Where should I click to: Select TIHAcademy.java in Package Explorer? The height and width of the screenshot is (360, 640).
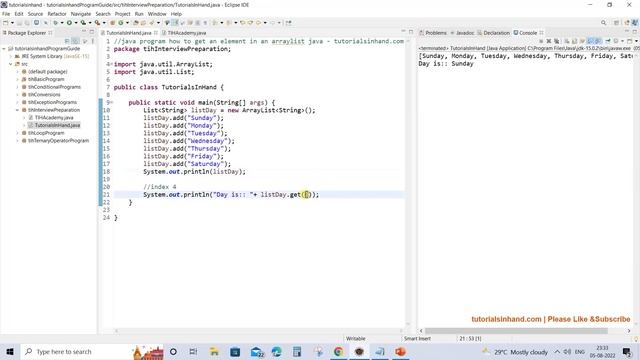click(x=54, y=118)
